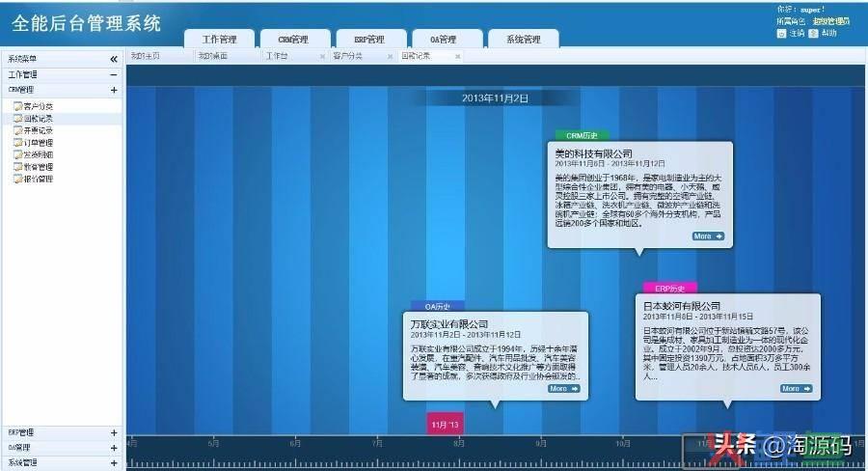This screenshot has height=471, width=868.
Task: Click the 超级管理员 role link
Action: 831,21
